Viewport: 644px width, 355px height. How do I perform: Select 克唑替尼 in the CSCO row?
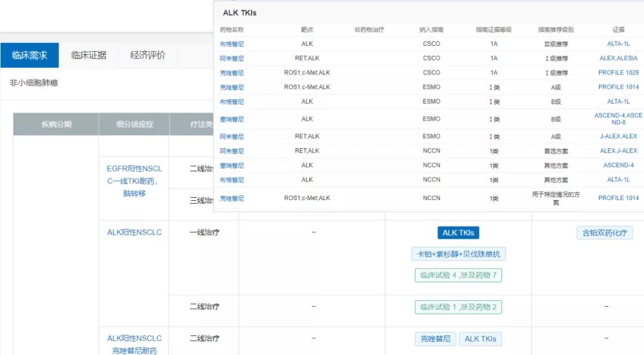tap(232, 72)
